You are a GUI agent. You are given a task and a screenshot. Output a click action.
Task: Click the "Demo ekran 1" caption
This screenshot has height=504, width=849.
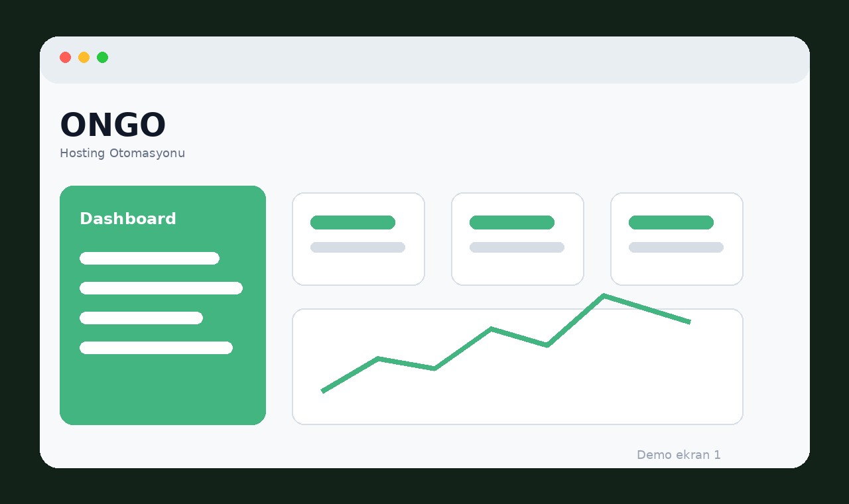(679, 455)
